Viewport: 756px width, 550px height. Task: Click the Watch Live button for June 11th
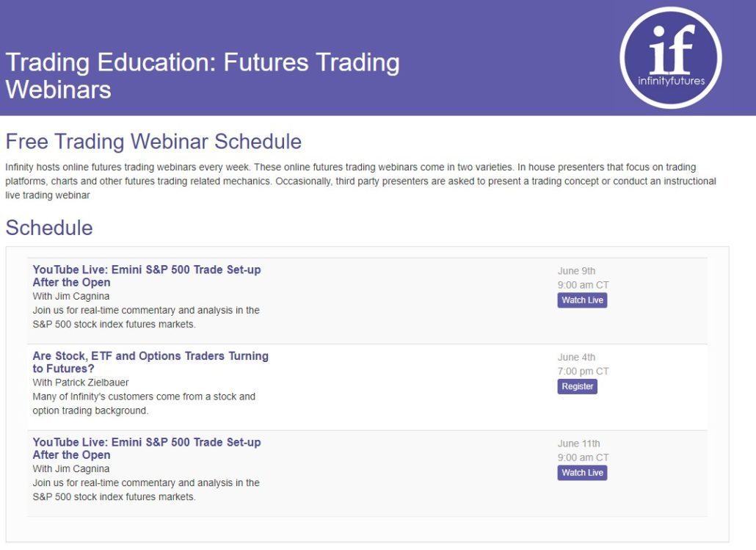(582, 472)
